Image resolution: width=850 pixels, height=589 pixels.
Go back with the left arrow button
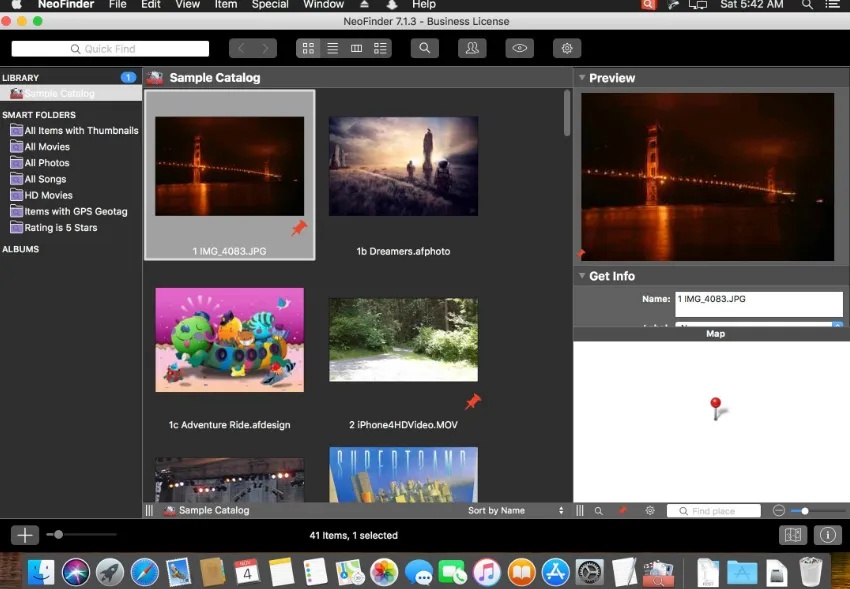[x=241, y=48]
